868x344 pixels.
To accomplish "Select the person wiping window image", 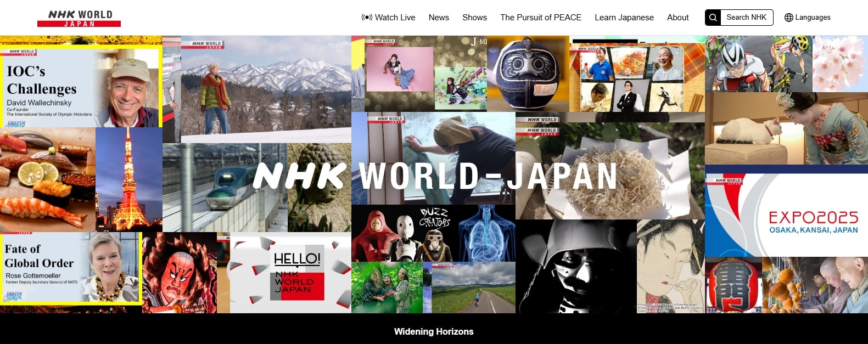I will point(433,159).
